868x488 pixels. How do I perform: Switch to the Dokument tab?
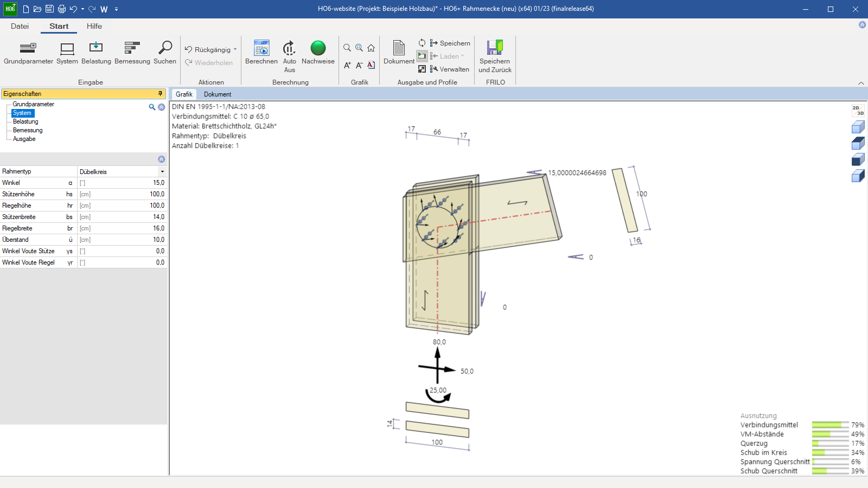pos(218,94)
